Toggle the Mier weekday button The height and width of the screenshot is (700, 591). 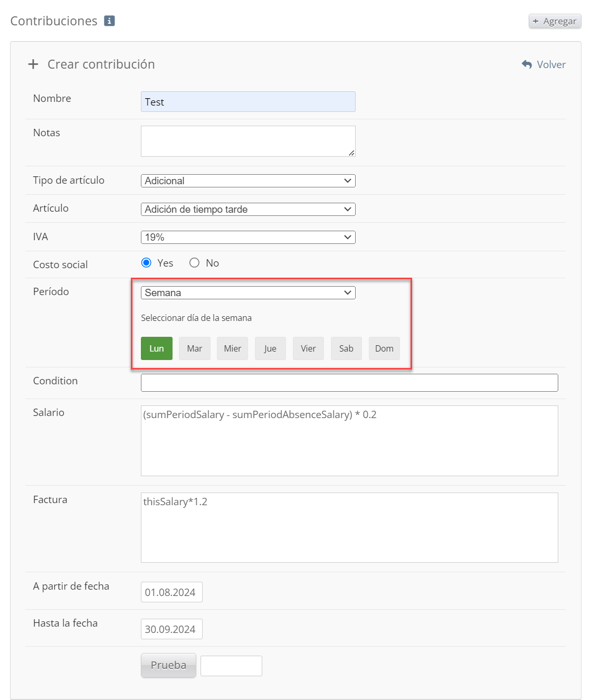[x=232, y=348]
